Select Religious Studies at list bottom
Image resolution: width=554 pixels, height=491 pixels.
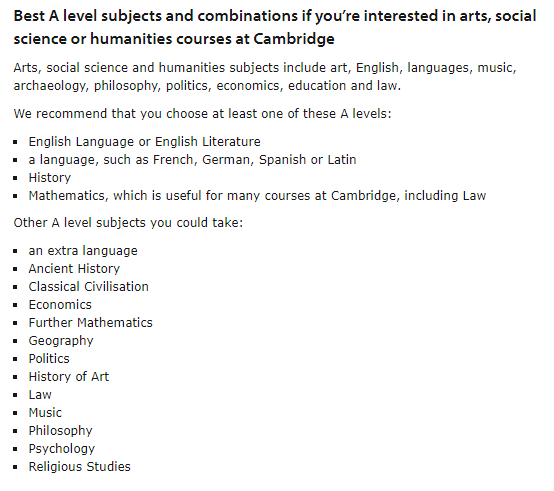(x=79, y=467)
